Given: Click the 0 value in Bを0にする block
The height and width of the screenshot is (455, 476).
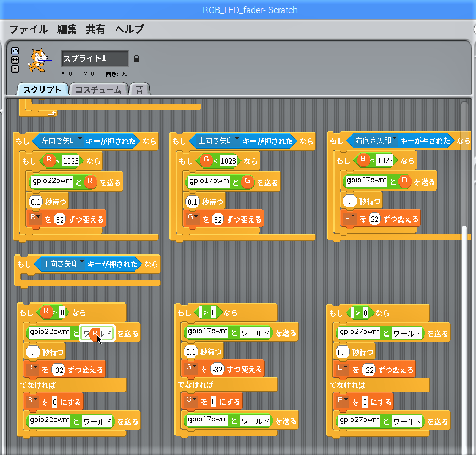Looking at the screenshot, I should pos(365,403).
